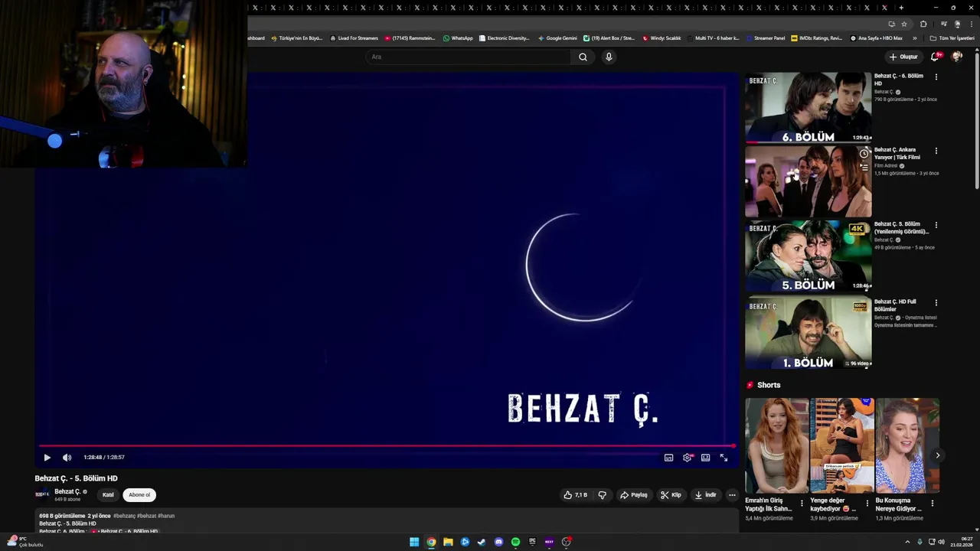This screenshot has height=551, width=980.
Task: Open Discord from the taskbar
Action: pos(498,542)
